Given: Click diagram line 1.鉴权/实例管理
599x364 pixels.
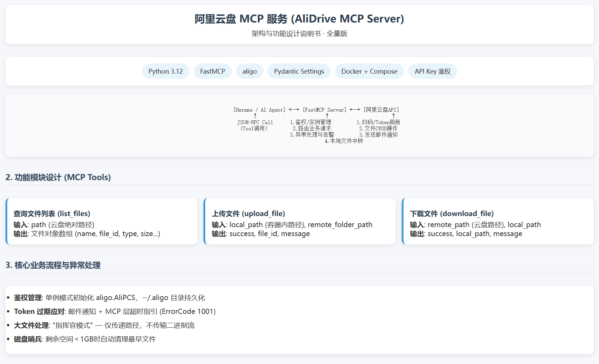Looking at the screenshot, I should [x=311, y=122].
